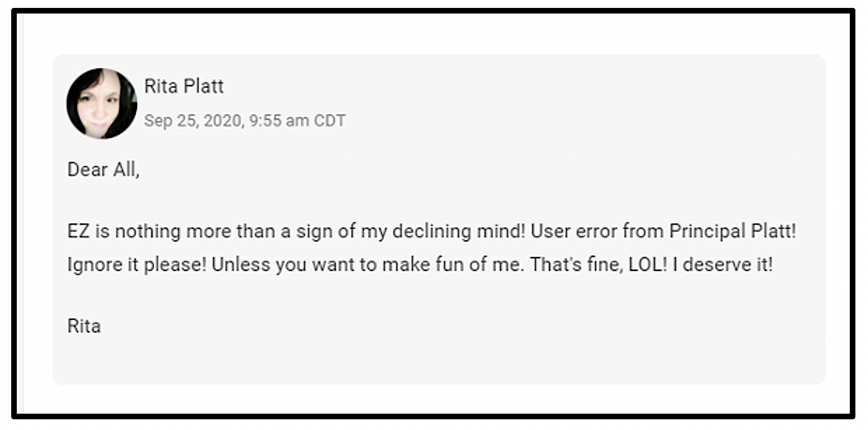Click the CDT timezone label

(329, 121)
